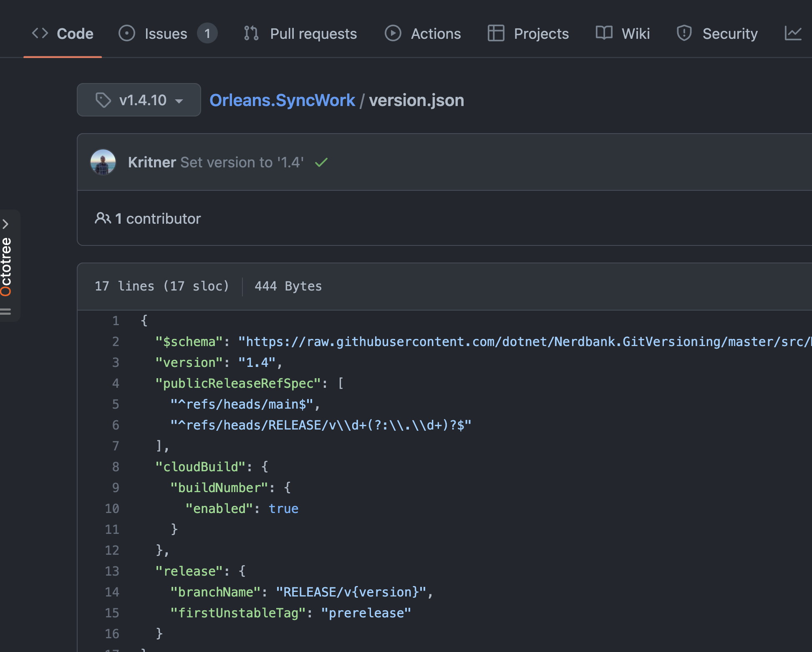
Task: Click the Issues circle icon
Action: (127, 33)
